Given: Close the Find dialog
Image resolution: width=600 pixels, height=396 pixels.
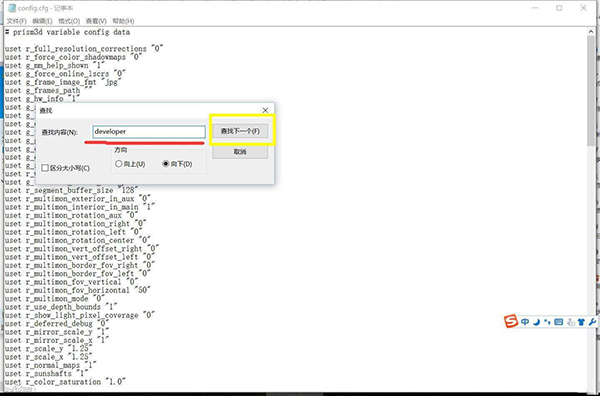Looking at the screenshot, I should point(265,110).
